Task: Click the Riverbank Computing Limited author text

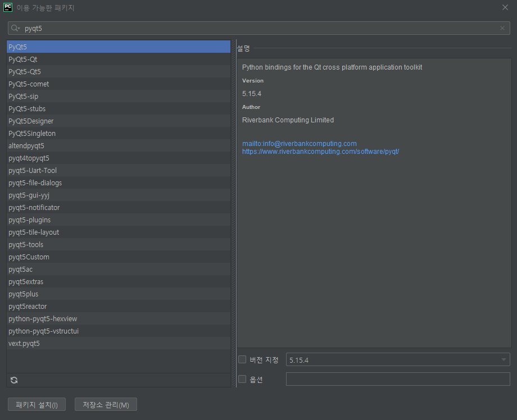Action: (288, 120)
